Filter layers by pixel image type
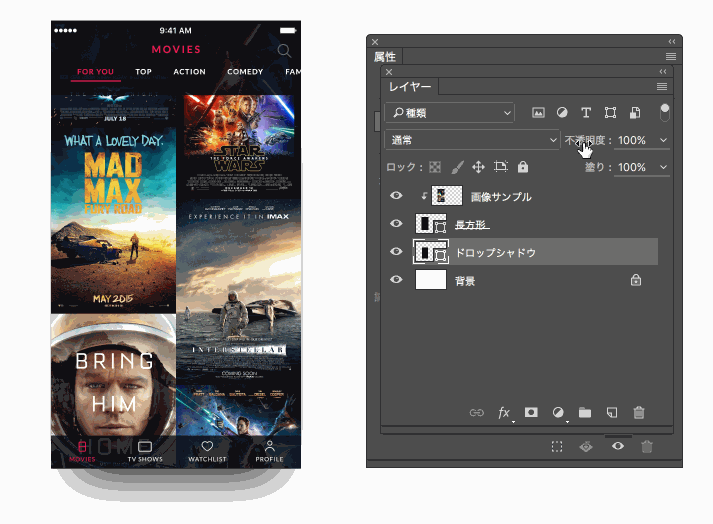713x524 pixels. tap(538, 113)
